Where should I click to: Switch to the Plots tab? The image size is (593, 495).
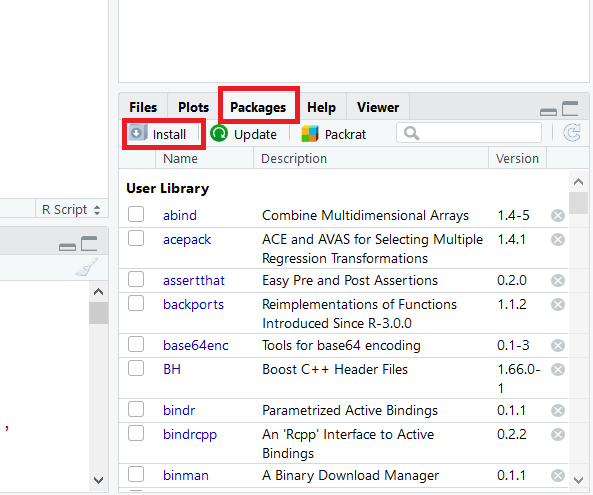pos(193,107)
